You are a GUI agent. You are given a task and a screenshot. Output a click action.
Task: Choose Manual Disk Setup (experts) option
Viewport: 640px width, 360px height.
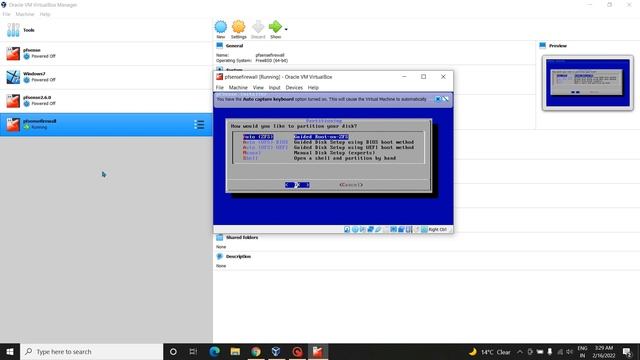tap(309, 153)
